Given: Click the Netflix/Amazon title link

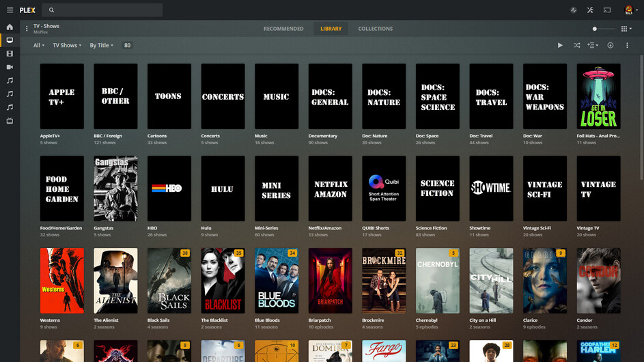Looking at the screenshot, I should (324, 227).
